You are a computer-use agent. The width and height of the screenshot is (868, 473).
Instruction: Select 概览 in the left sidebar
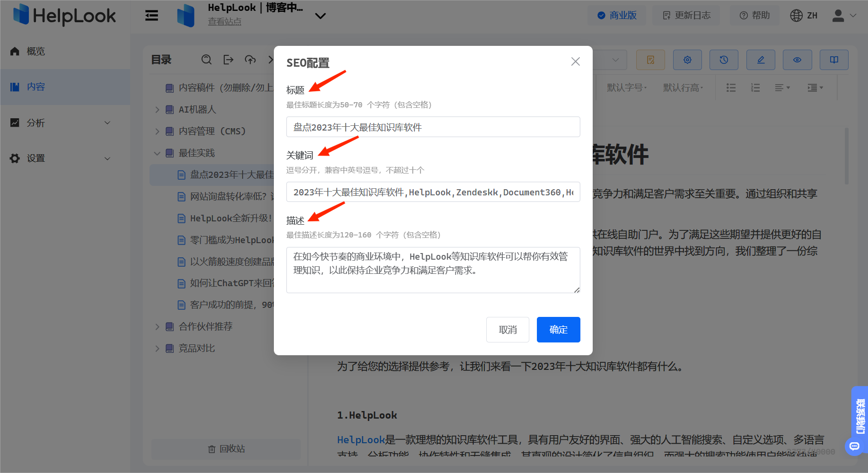[36, 51]
